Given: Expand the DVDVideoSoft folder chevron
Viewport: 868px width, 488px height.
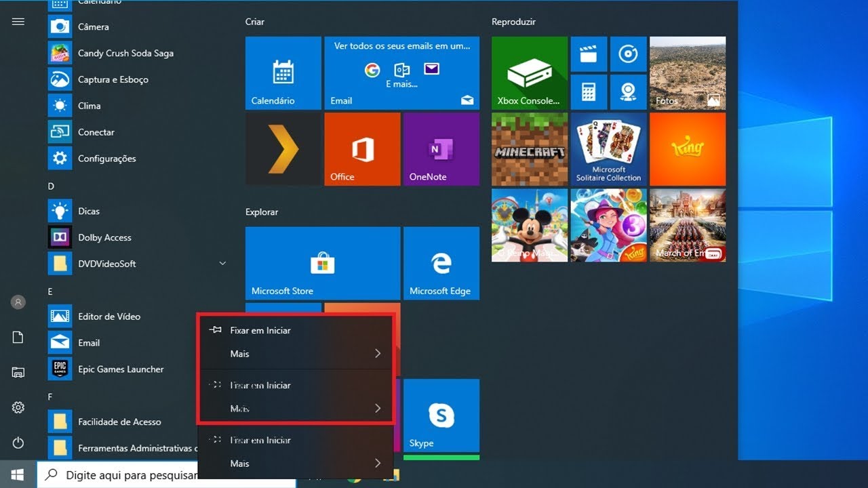Looking at the screenshot, I should 222,263.
